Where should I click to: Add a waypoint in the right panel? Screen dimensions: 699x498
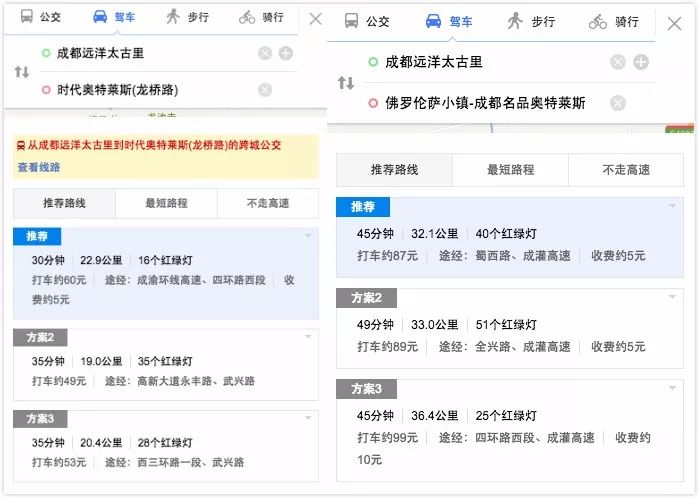[641, 62]
